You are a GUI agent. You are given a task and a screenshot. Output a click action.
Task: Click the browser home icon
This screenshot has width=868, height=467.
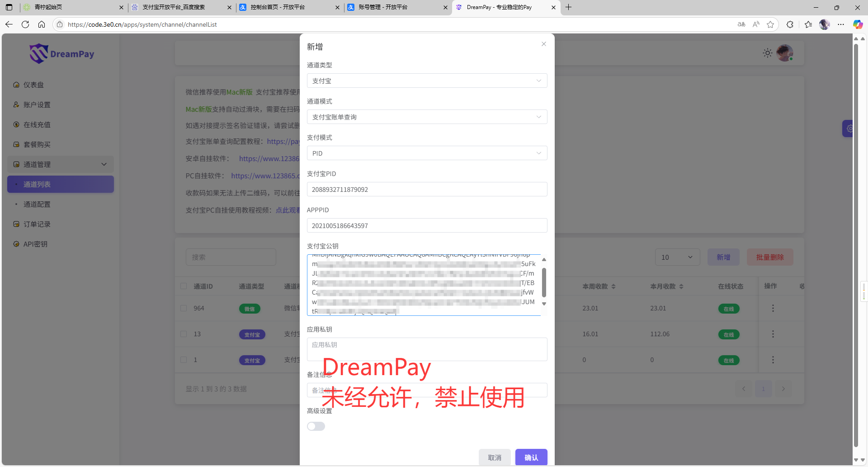42,24
